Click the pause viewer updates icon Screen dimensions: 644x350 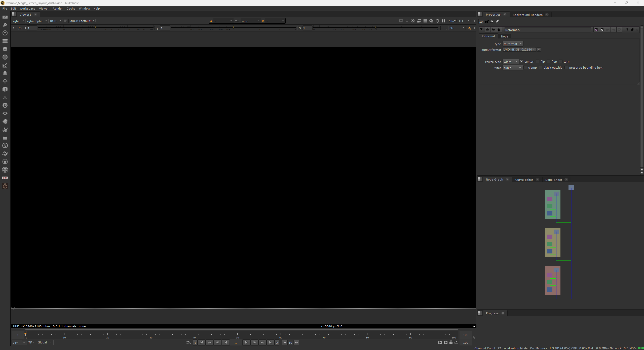pyautogui.click(x=443, y=21)
